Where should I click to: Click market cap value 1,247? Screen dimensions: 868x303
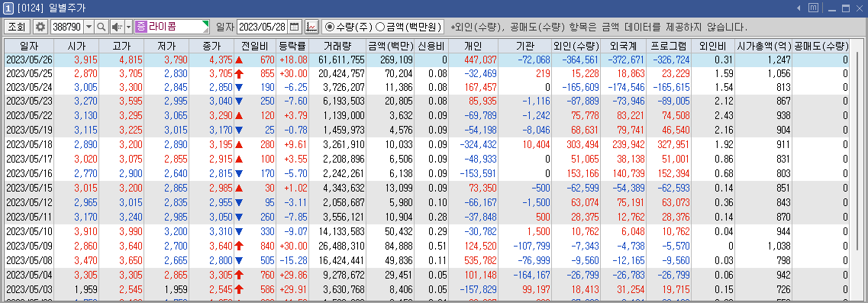click(779, 60)
